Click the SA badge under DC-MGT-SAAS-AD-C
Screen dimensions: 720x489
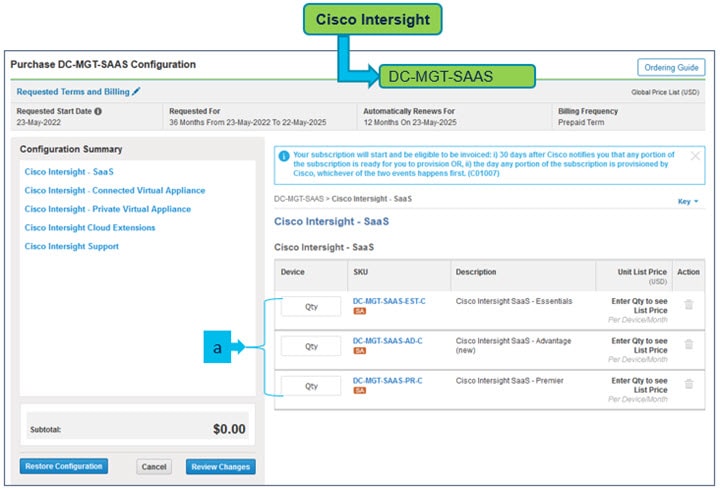(x=360, y=351)
